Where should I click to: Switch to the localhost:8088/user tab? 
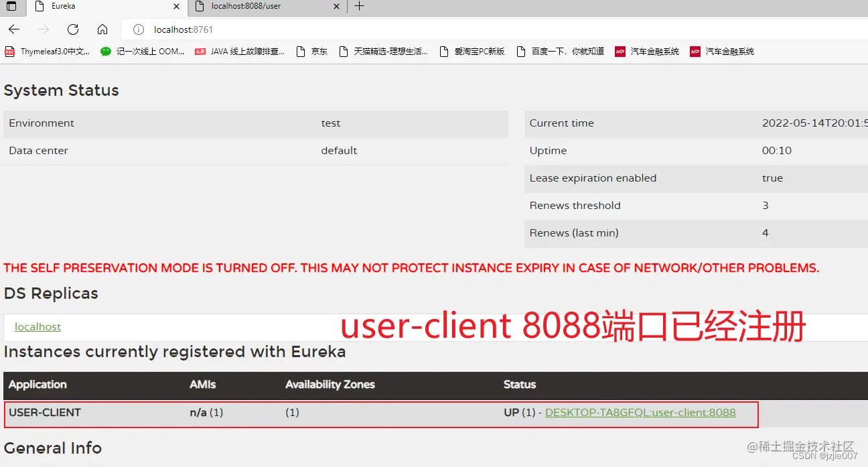pos(267,7)
